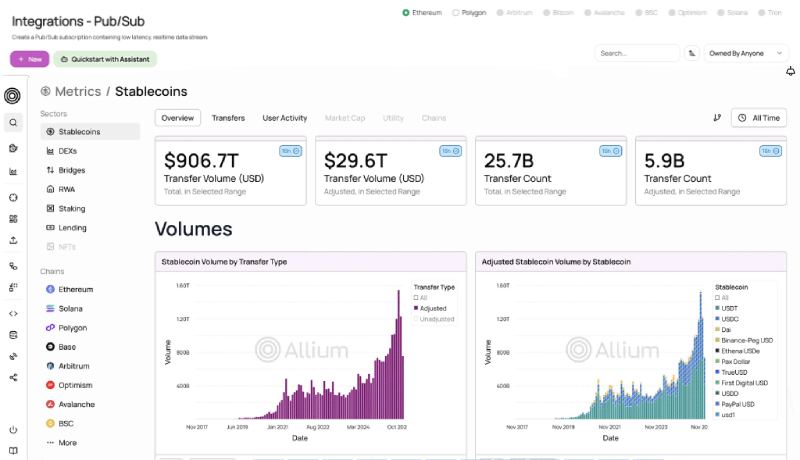
Task: Click the share nodes icon in sidebar
Action: click(13, 378)
